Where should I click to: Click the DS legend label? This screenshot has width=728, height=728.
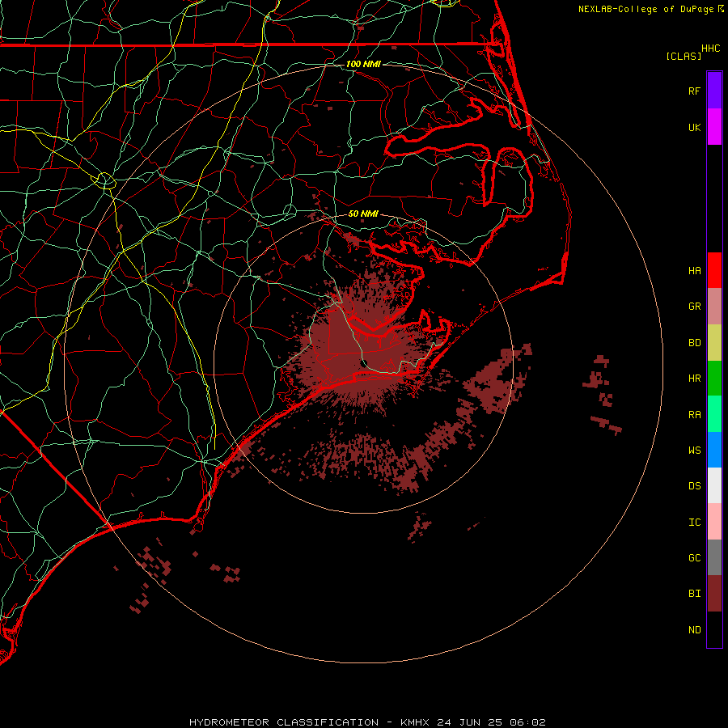pos(694,486)
